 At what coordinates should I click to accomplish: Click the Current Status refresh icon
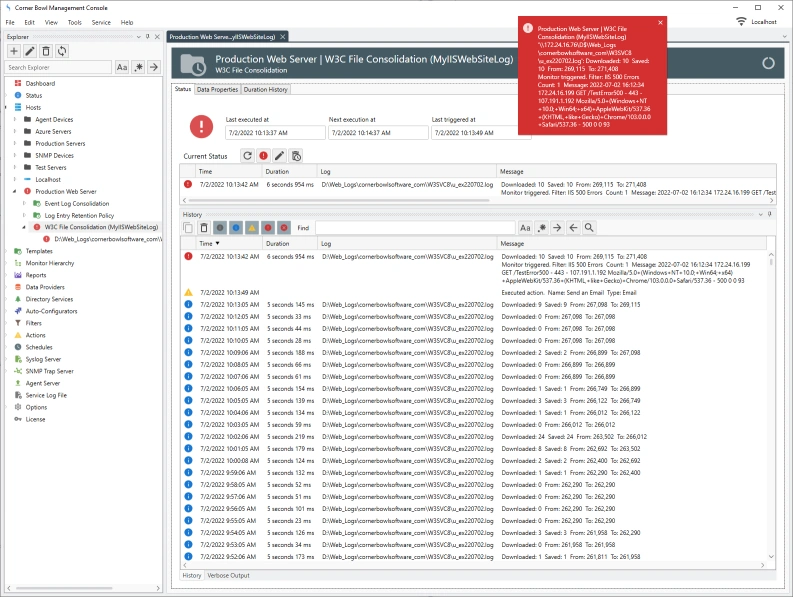(x=246, y=156)
